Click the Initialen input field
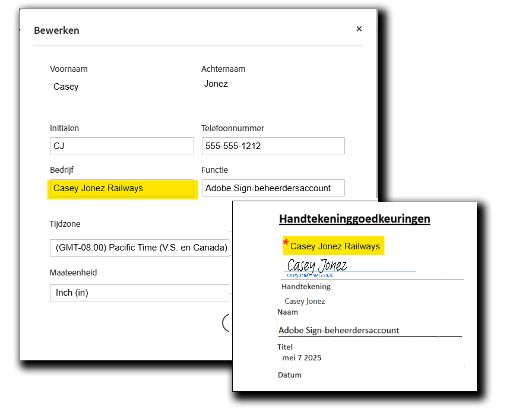The height and width of the screenshot is (412, 532). [122, 145]
